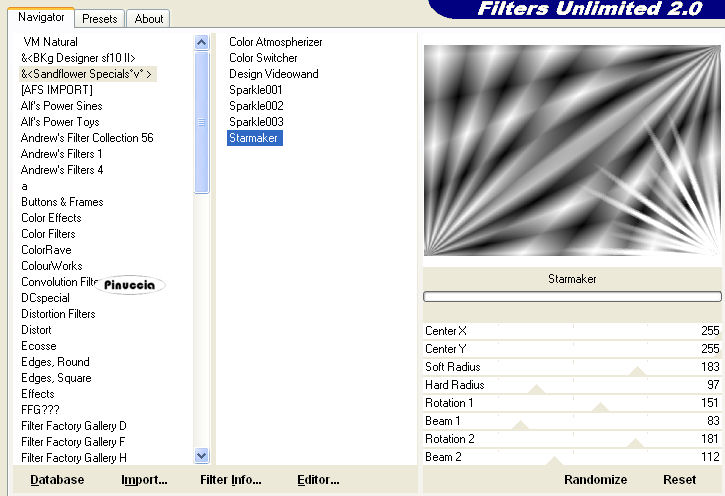This screenshot has width=725, height=496.
Task: Switch to the Navigator tab
Action: [41, 18]
